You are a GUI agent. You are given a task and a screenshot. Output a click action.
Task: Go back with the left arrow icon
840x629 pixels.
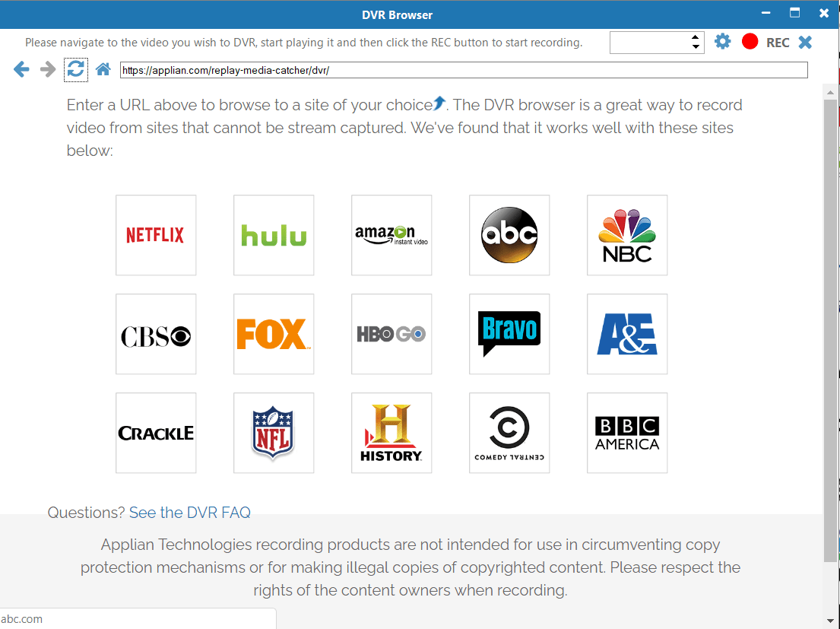coord(21,69)
